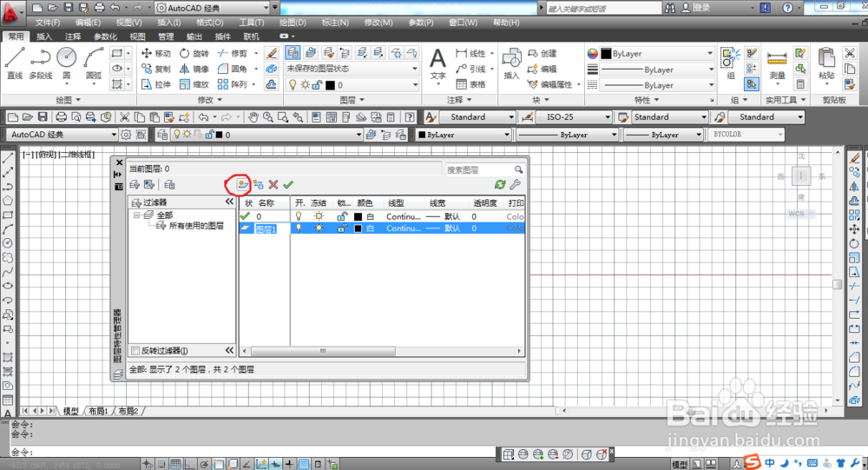Viewport: 868px width, 470px height.
Task: Click the Measure (测量) utility tool
Action: tap(777, 64)
